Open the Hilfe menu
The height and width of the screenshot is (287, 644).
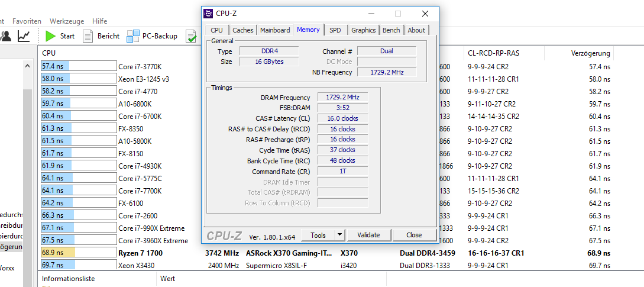[x=100, y=21]
